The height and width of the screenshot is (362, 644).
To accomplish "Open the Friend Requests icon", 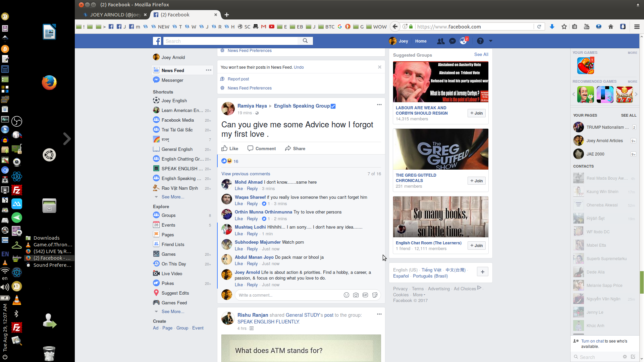I will click(441, 41).
